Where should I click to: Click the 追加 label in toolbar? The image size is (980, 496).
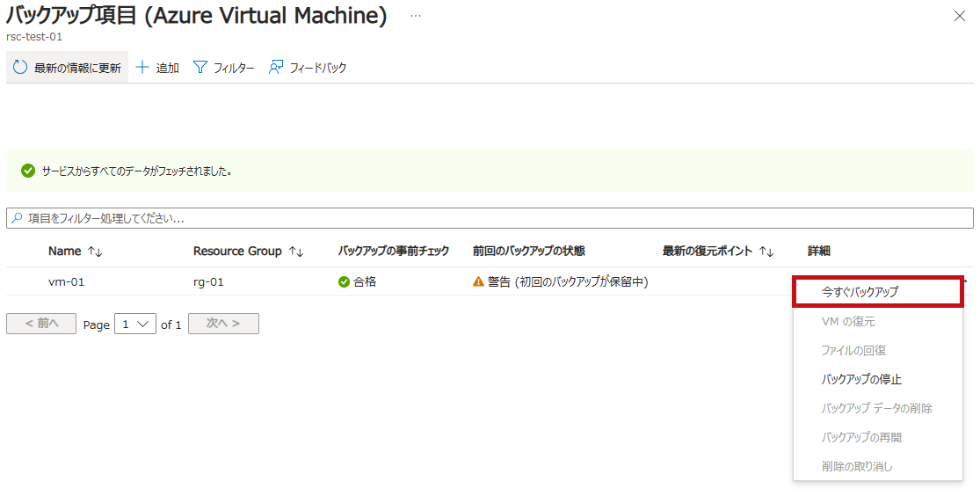coord(168,68)
